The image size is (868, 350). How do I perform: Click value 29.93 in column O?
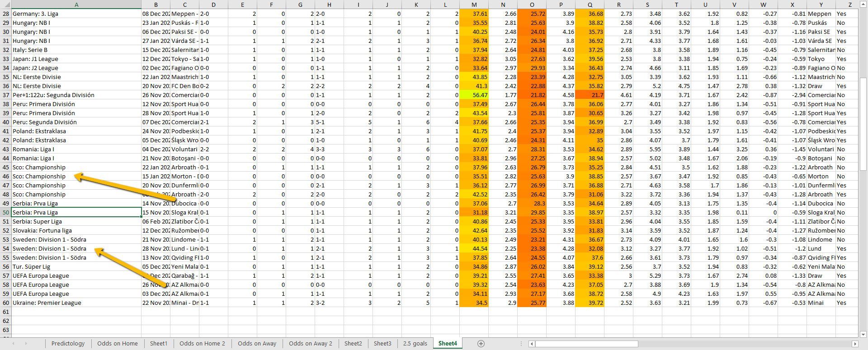[x=532, y=68]
